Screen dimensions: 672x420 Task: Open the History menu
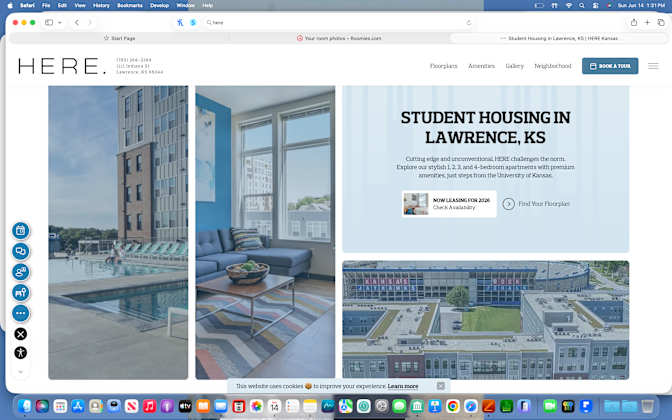pos(101,5)
